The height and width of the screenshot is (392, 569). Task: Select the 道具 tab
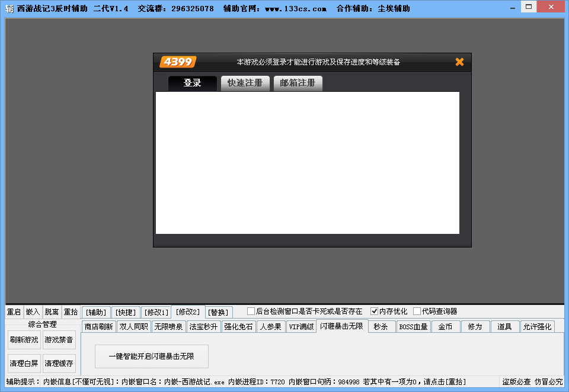[x=504, y=327]
